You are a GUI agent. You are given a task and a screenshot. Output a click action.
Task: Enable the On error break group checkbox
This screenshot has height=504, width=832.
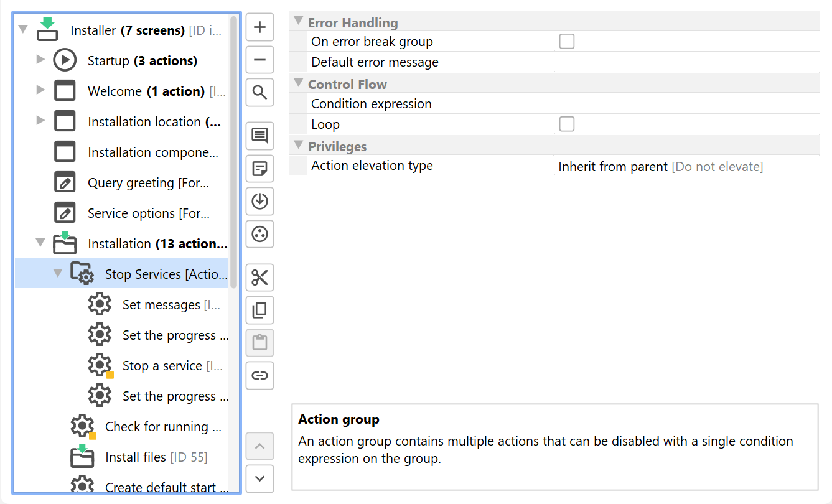[566, 42]
